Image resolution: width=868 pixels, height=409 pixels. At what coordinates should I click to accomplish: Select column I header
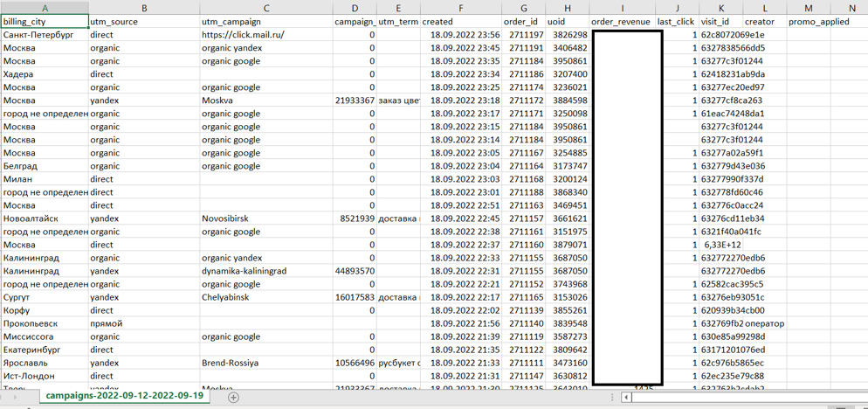pyautogui.click(x=623, y=8)
